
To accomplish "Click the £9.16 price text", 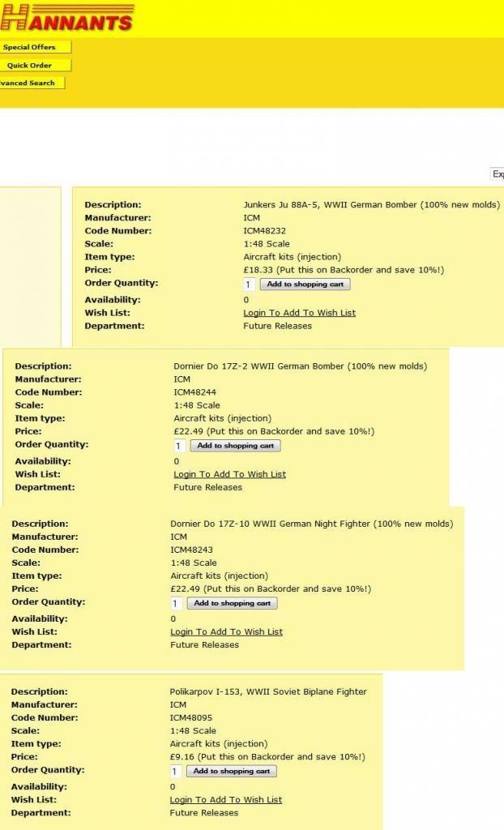I will pyautogui.click(x=182, y=756).
